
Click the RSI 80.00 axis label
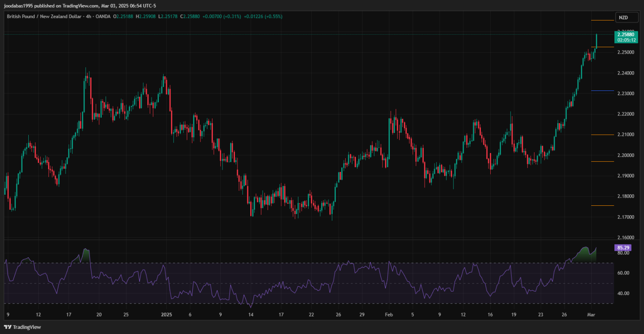tap(623, 253)
